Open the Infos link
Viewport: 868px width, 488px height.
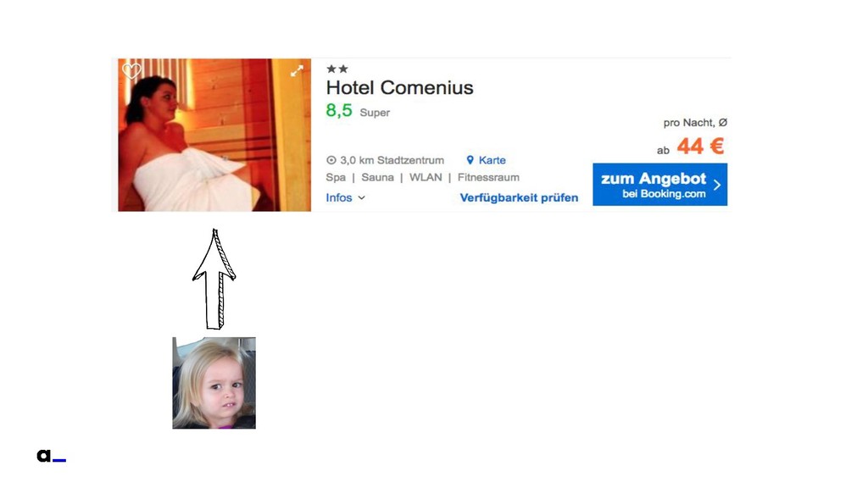(x=339, y=197)
